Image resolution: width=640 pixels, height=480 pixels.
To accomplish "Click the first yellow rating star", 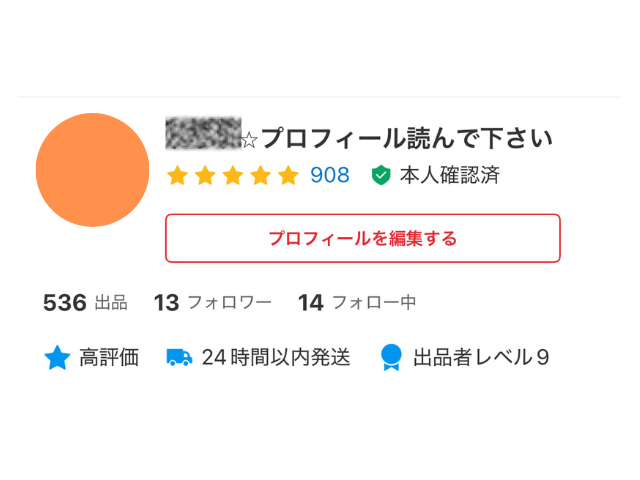I will coord(177,176).
